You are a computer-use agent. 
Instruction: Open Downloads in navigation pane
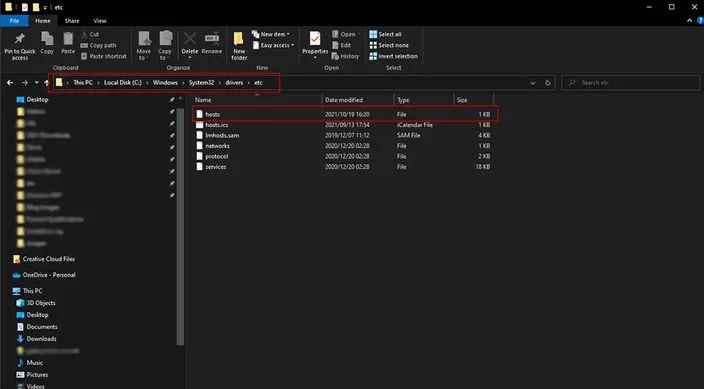36,339
